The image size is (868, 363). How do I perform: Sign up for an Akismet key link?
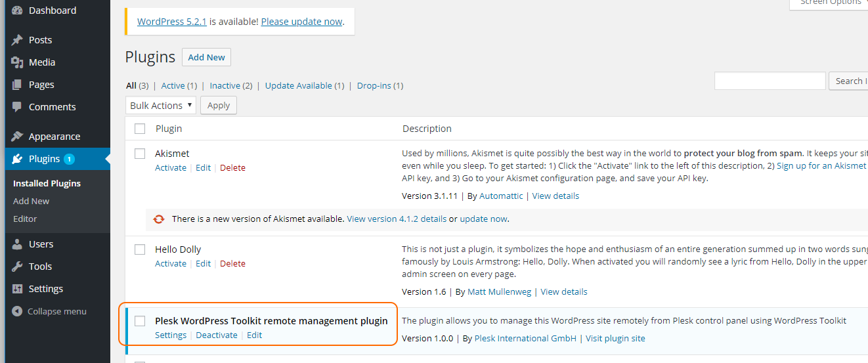822,165
